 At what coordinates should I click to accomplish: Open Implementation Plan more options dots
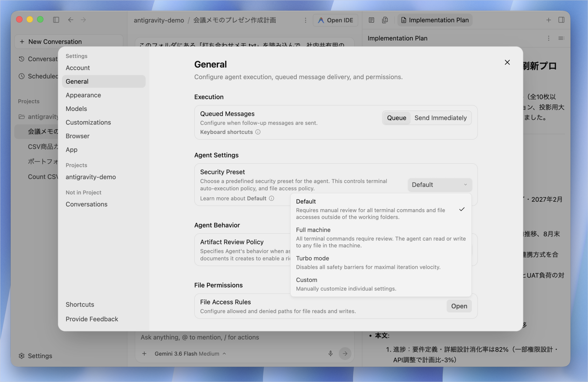coord(548,38)
